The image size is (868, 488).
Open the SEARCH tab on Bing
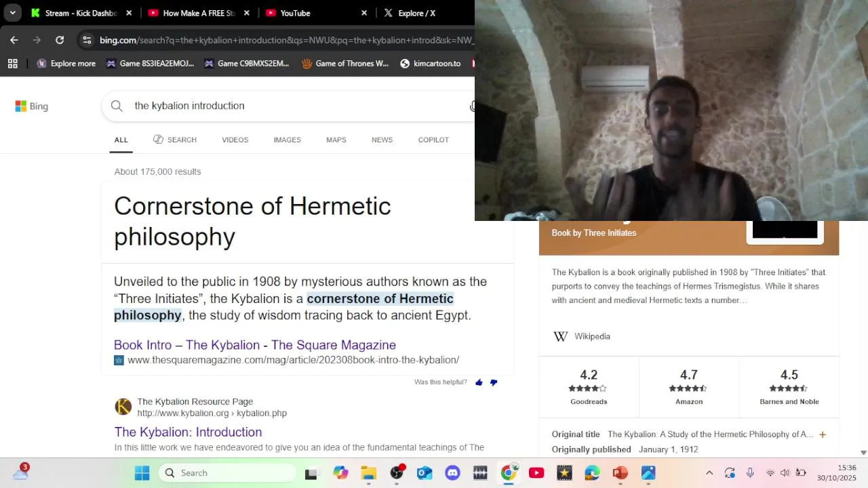coord(175,140)
